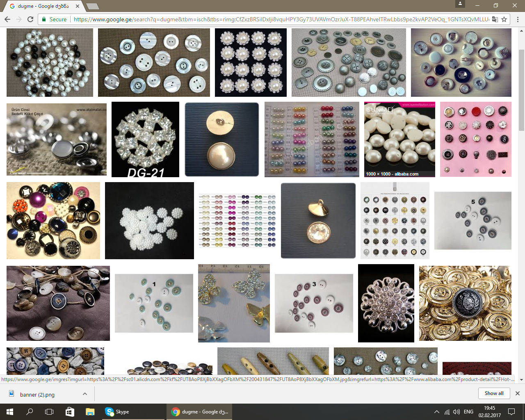Open white pearl cluster buttons on black
This screenshot has width=525, height=420.
(x=149, y=221)
